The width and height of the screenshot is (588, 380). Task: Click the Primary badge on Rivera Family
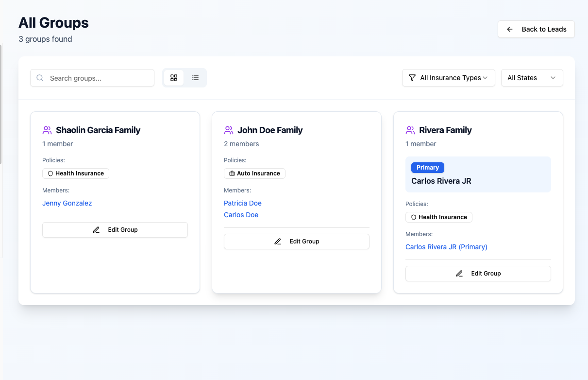click(x=428, y=168)
